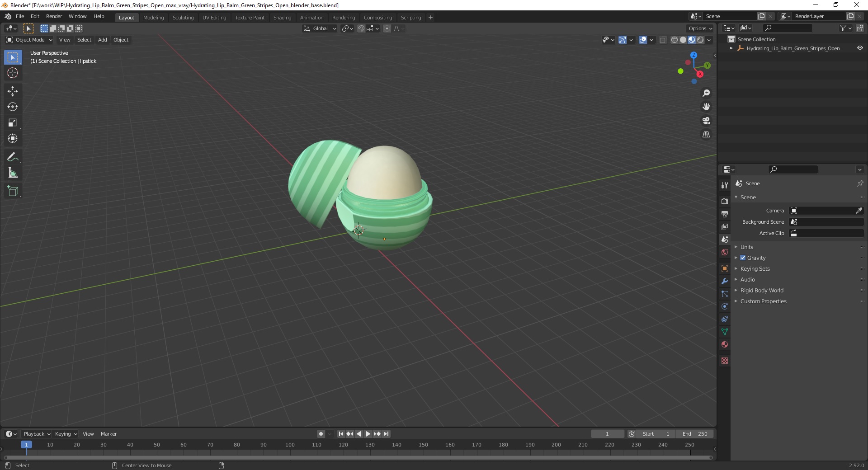The height and width of the screenshot is (470, 868).
Task: Open the Modifier properties tab
Action: pos(725,281)
